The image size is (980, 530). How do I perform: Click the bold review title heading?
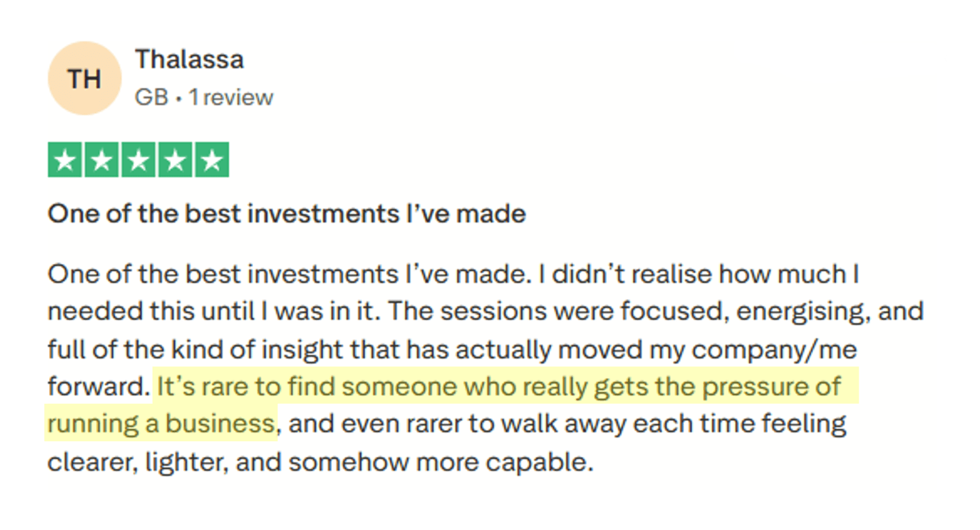pos(287,214)
